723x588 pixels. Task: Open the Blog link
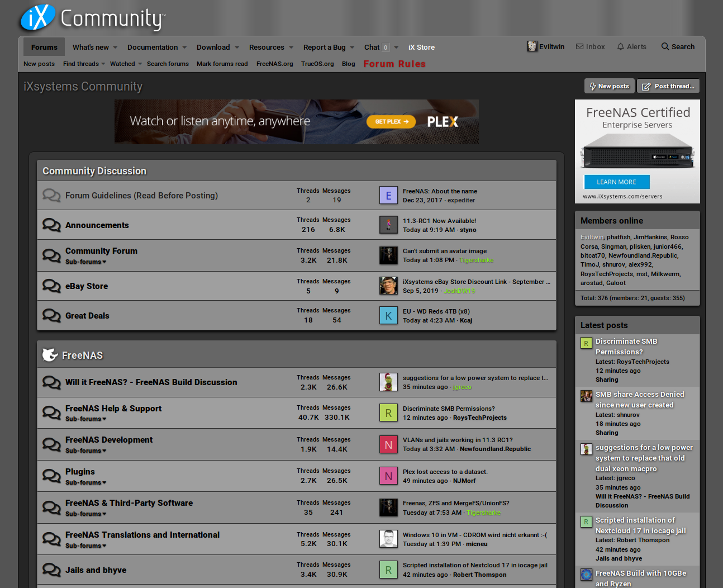coord(348,64)
